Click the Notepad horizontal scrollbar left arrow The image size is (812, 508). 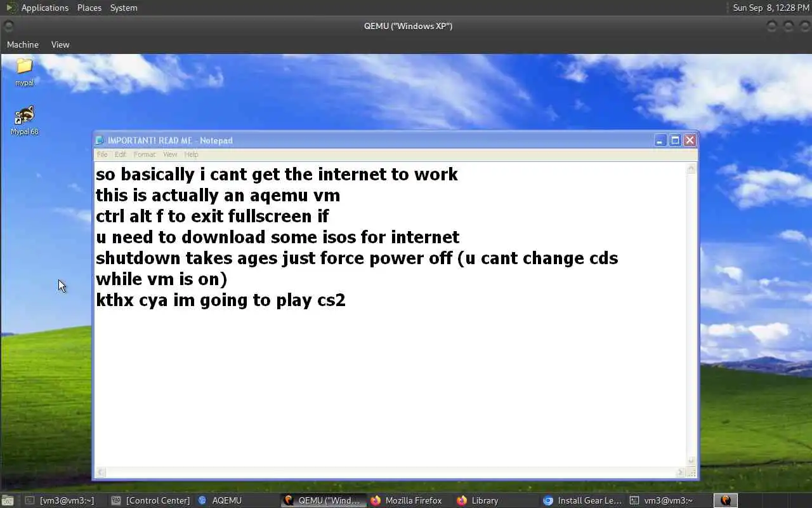[x=101, y=472]
